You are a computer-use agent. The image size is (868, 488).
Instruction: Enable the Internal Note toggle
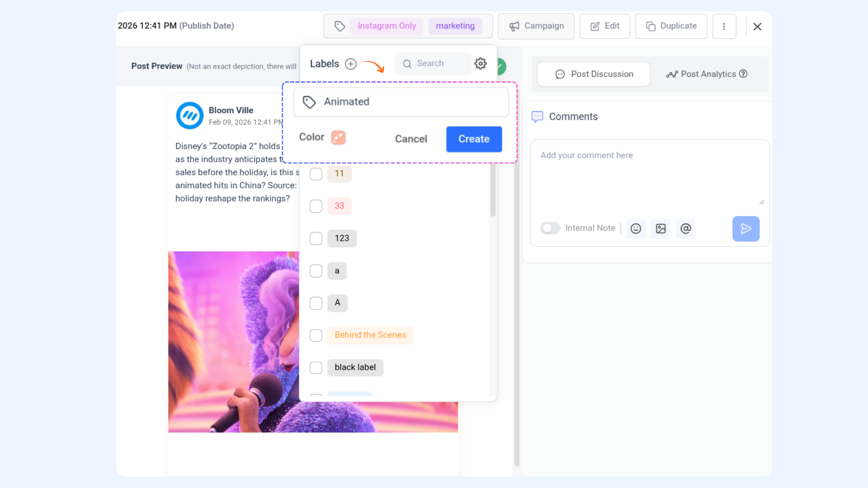550,228
